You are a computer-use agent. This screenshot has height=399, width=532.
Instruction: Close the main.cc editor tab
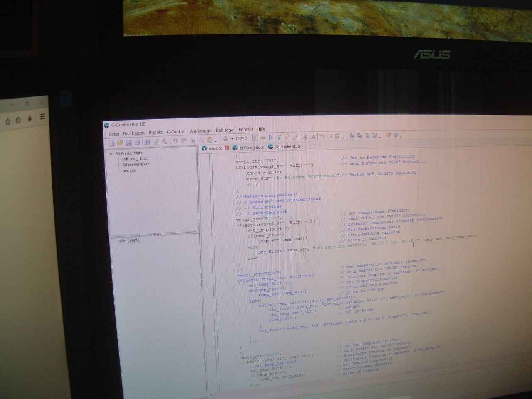pos(227,148)
